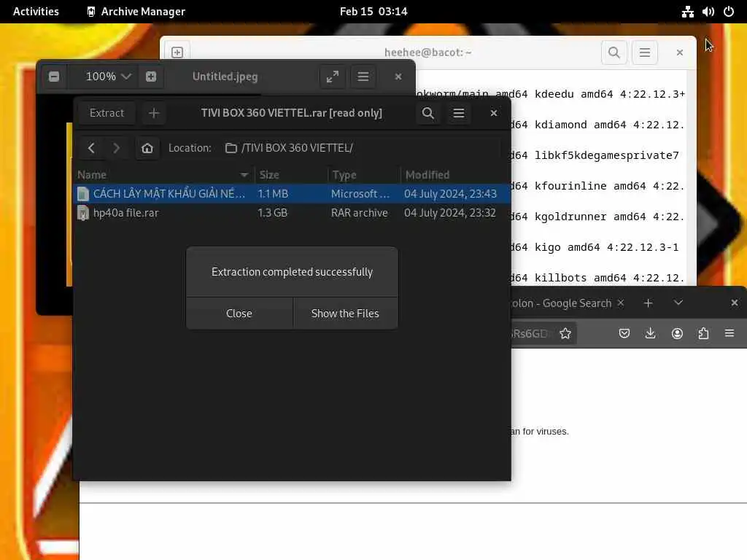
Task: Open the terminal hamburger menu
Action: point(645,52)
